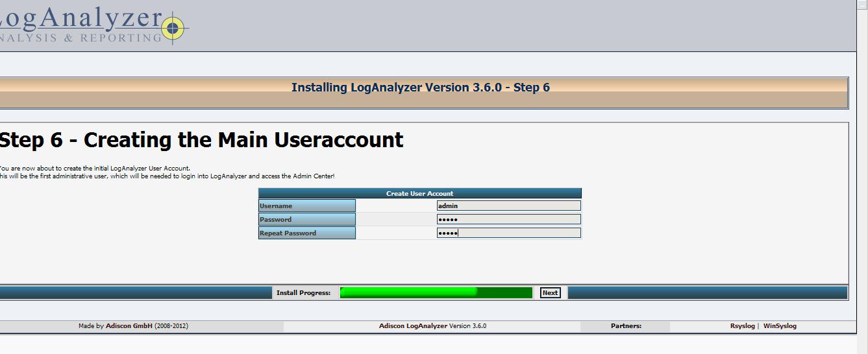Focus the Repeat Password field

(x=508, y=233)
